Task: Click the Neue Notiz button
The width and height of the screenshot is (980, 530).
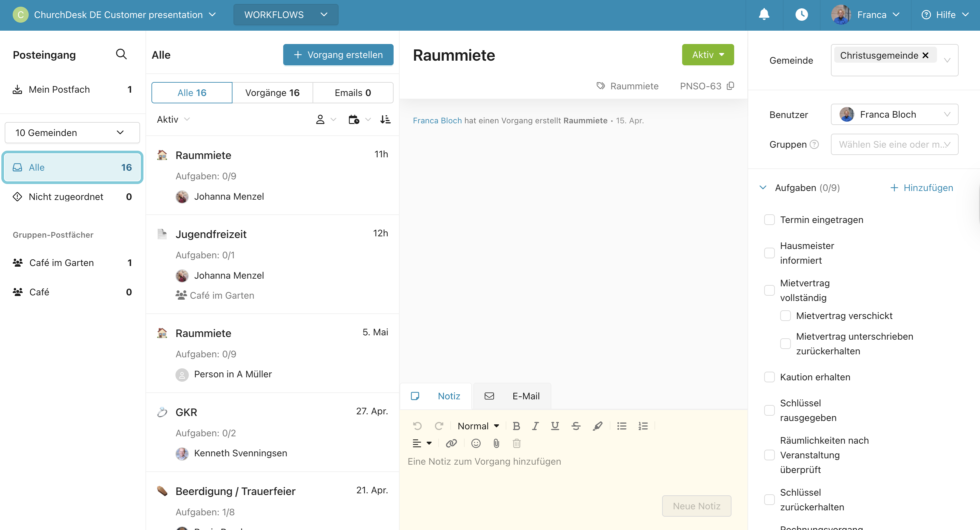Action: coord(696,506)
